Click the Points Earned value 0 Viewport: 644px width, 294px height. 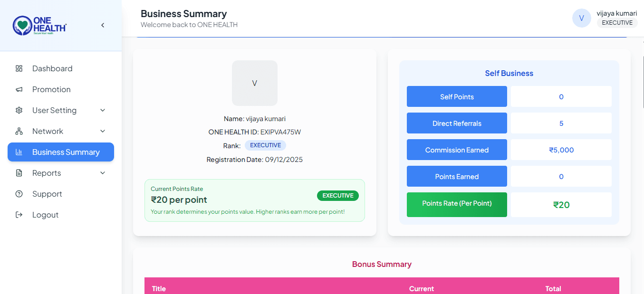tap(561, 176)
